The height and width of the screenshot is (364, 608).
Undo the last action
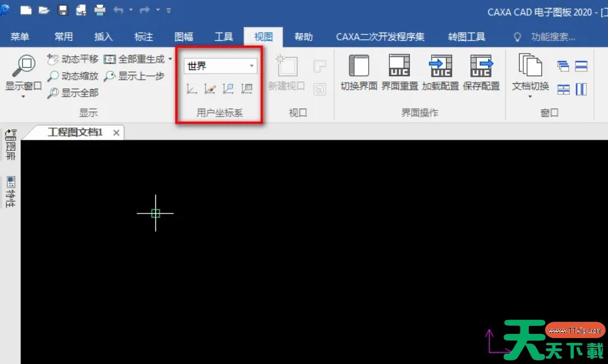click(x=118, y=10)
